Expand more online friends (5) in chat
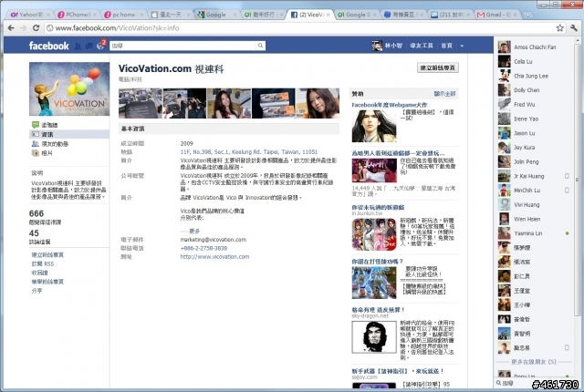The image size is (584, 392). (534, 362)
